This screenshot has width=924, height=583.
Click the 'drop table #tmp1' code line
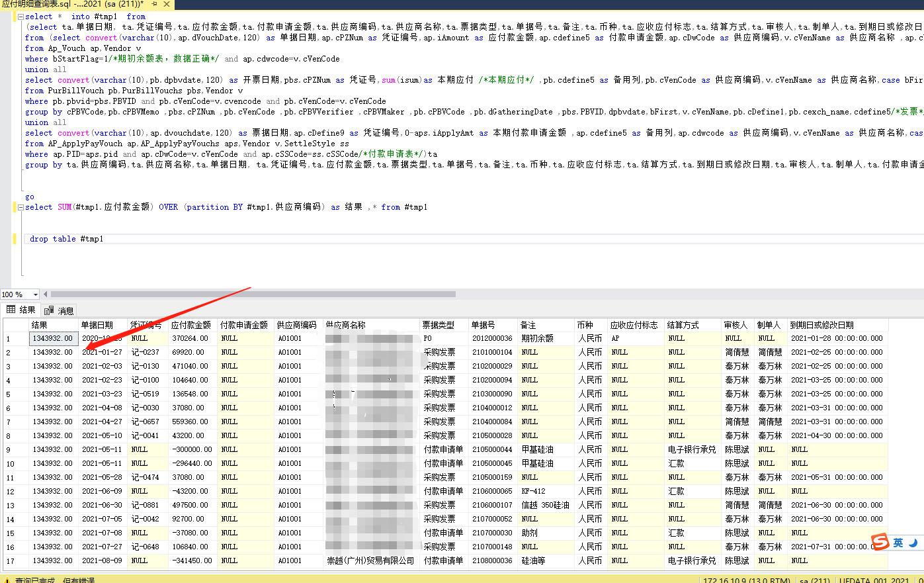click(67, 239)
